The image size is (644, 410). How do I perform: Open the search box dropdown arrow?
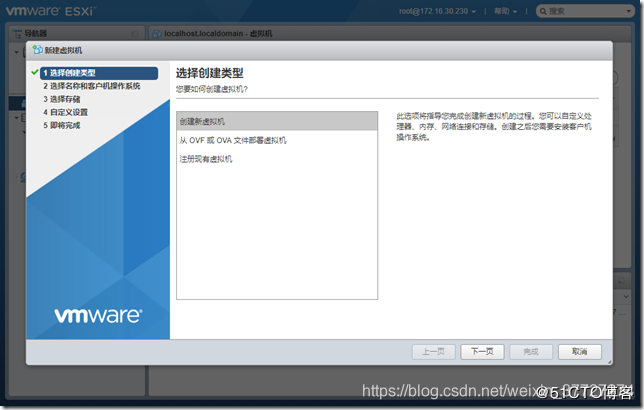coord(628,11)
